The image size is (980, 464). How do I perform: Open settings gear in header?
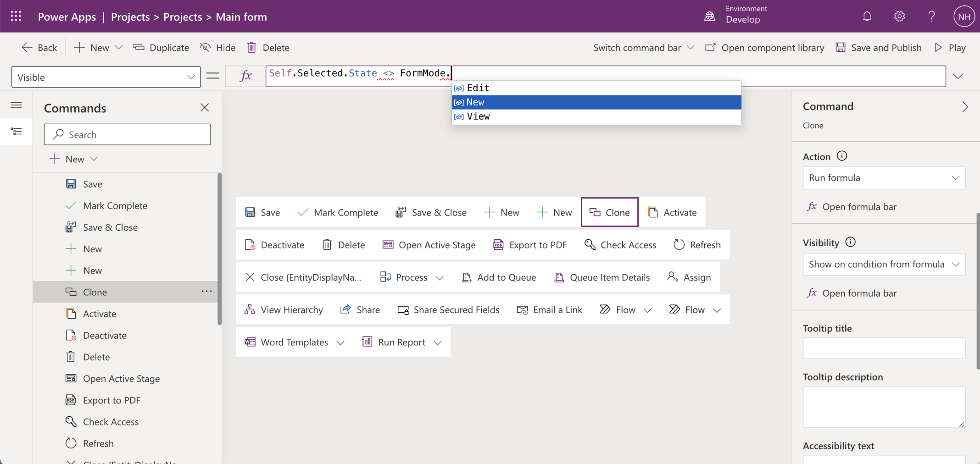[x=899, y=17]
